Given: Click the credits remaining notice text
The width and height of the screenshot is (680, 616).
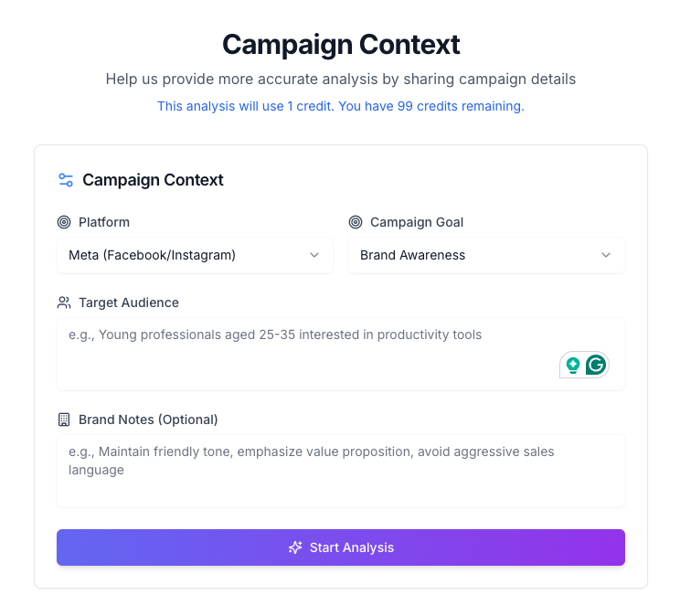Looking at the screenshot, I should coord(340,106).
